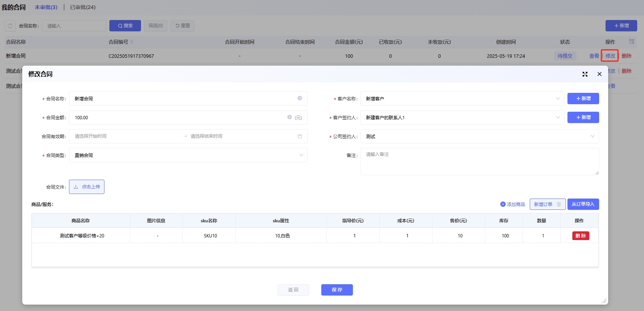Delete the SKU10 product row
Image resolution: width=644 pixels, height=311 pixels.
[x=580, y=236]
